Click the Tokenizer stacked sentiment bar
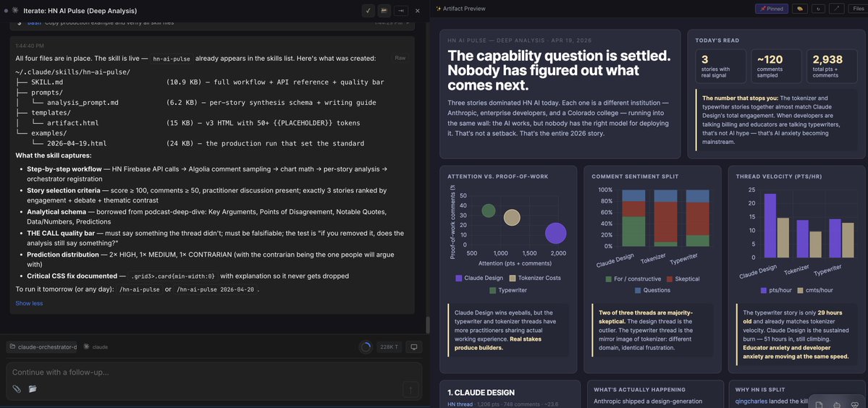 click(x=665, y=218)
